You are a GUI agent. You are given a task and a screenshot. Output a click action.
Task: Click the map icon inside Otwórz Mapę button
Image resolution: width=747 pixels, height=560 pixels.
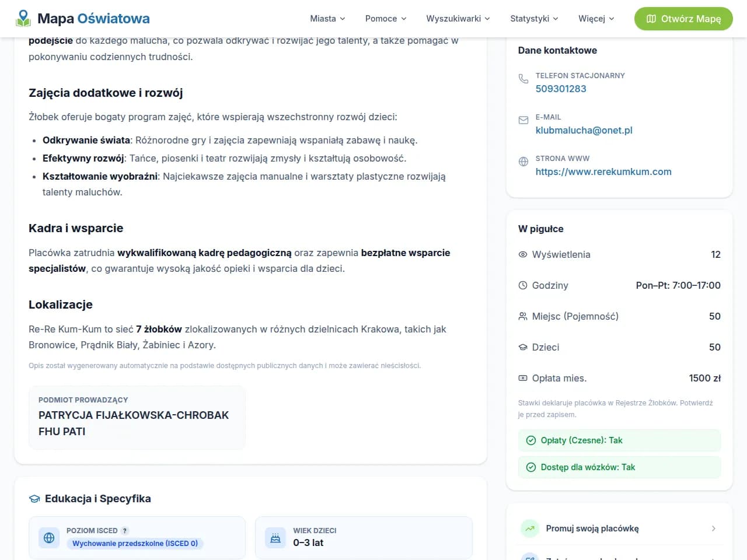point(651,19)
